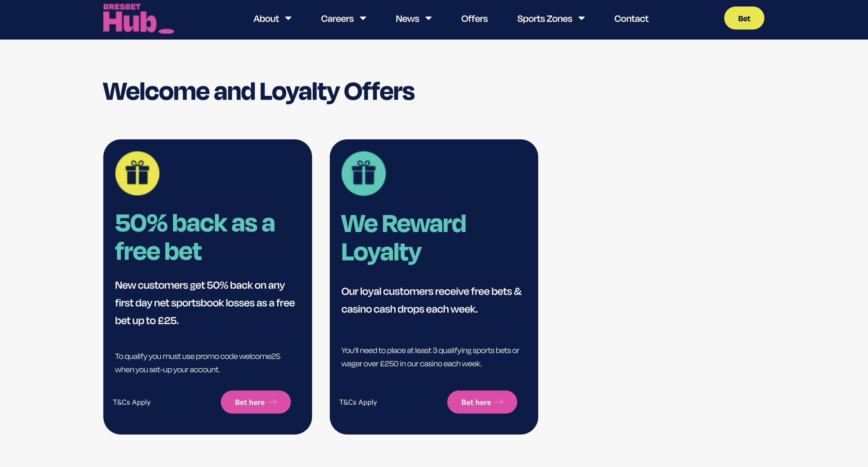Screen dimensions: 868x467
Task: Select Careers in the navigation bar
Action: pyautogui.click(x=337, y=19)
